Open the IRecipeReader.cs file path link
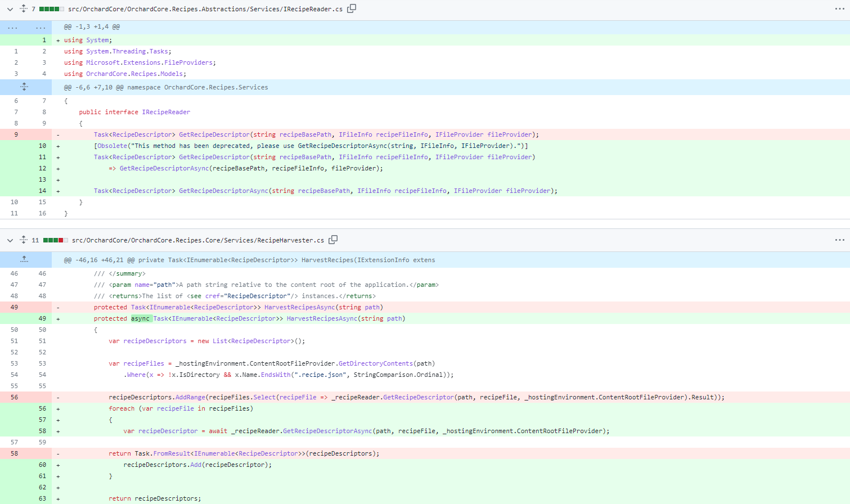 pyautogui.click(x=205, y=9)
